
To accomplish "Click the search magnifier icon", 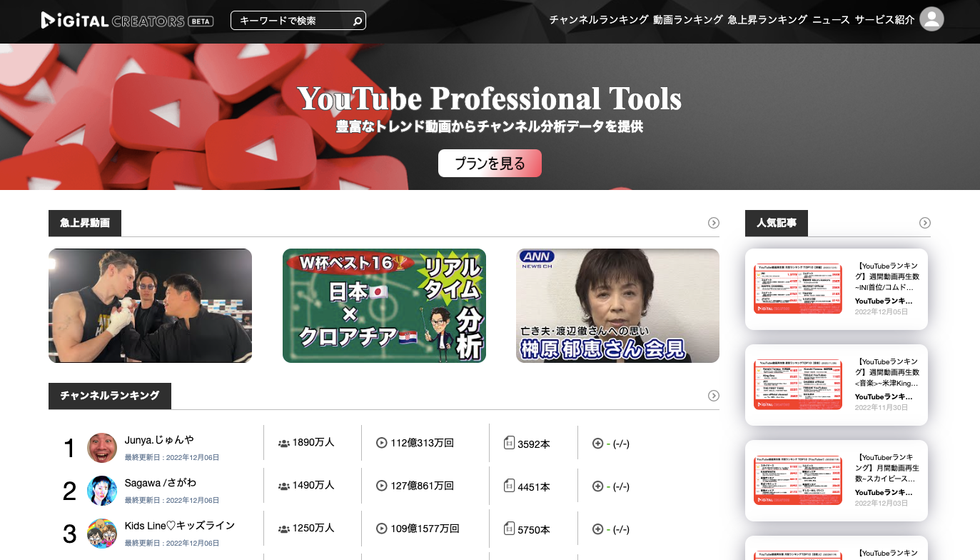I will click(x=357, y=21).
